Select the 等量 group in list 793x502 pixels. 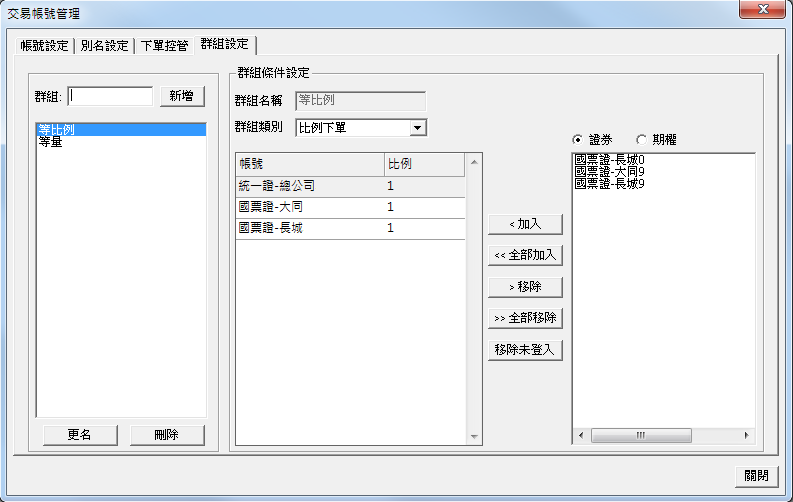51,143
